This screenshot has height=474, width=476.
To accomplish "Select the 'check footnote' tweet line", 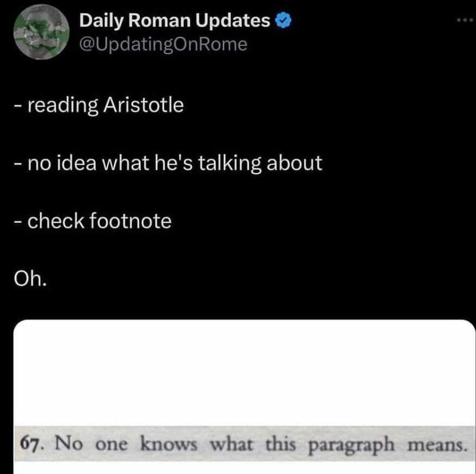I will [93, 221].
